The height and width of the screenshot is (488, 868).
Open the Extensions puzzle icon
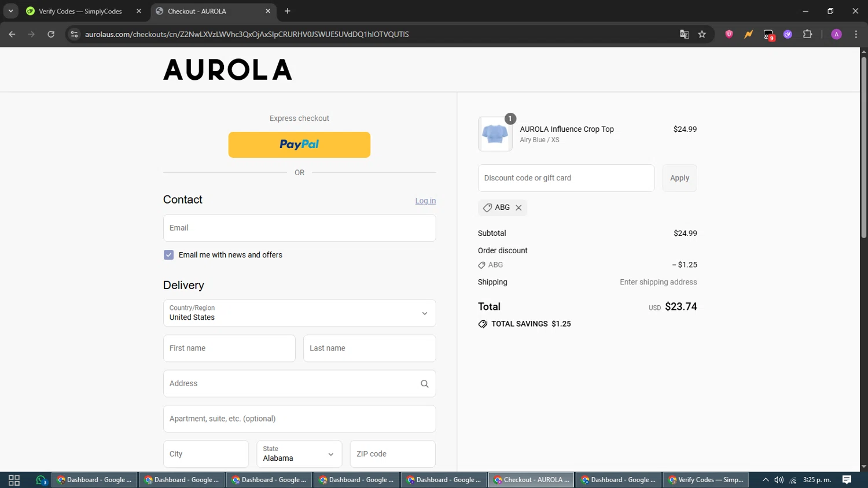tap(807, 34)
